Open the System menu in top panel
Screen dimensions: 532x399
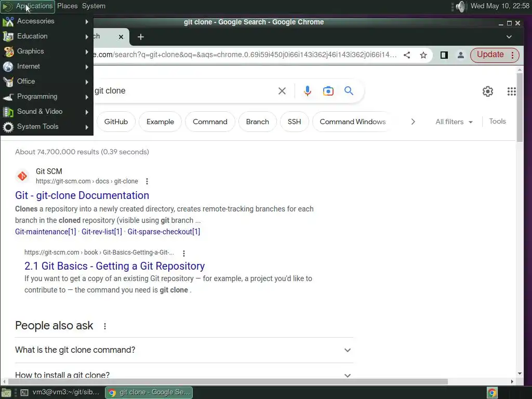[x=94, y=6]
